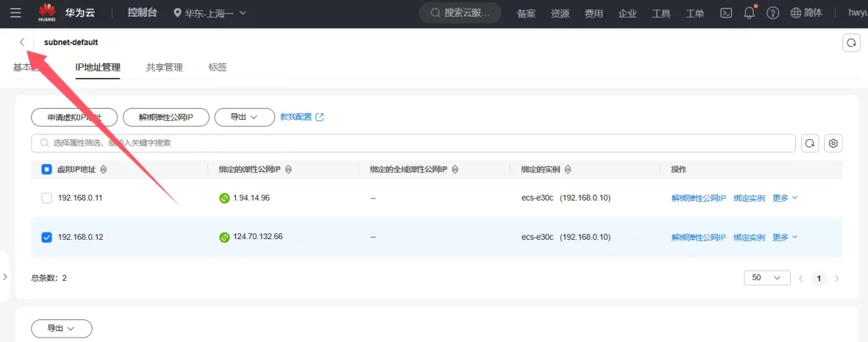Switch to the 共享管理 tab
Screen dimensions: 868x342
tap(164, 67)
